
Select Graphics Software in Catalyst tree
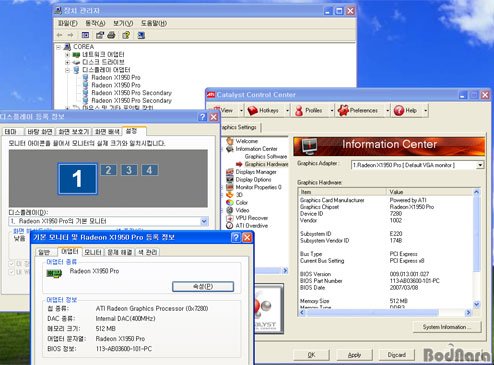266,157
